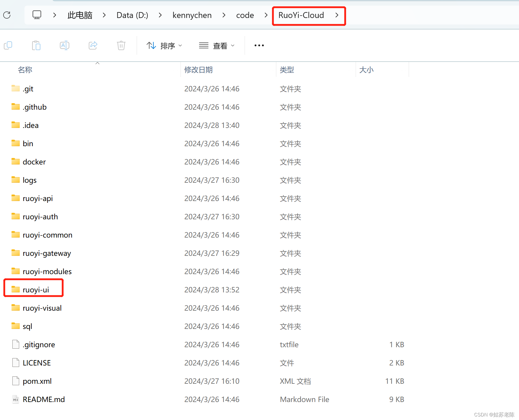
Task: Expand chevron after RuoYi-Cloud breadcrumb
Action: click(337, 15)
